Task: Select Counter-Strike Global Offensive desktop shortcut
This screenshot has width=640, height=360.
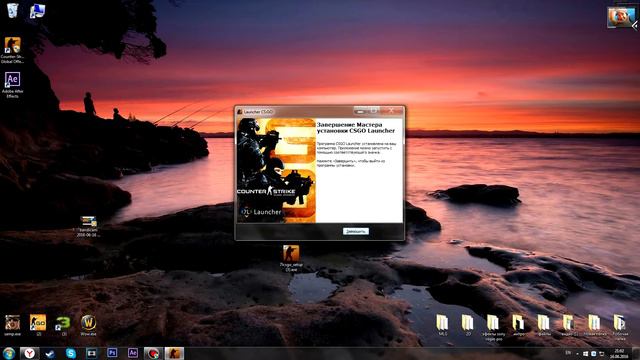Action: click(13, 50)
